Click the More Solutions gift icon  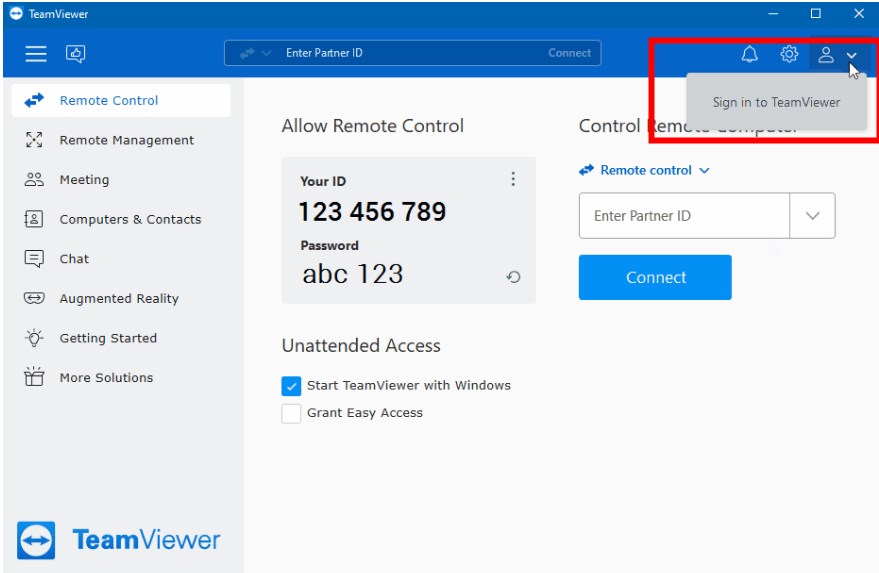coord(34,376)
